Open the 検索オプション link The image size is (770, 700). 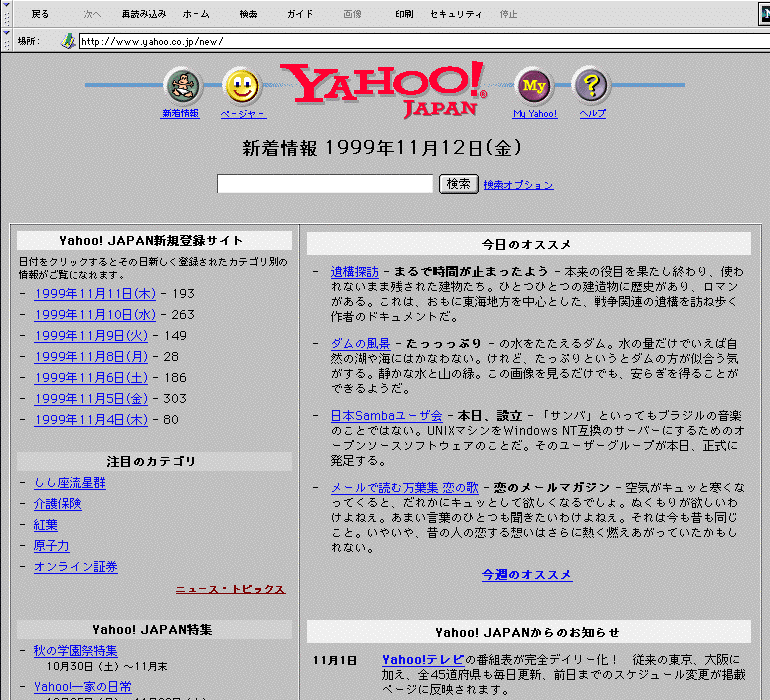519,185
